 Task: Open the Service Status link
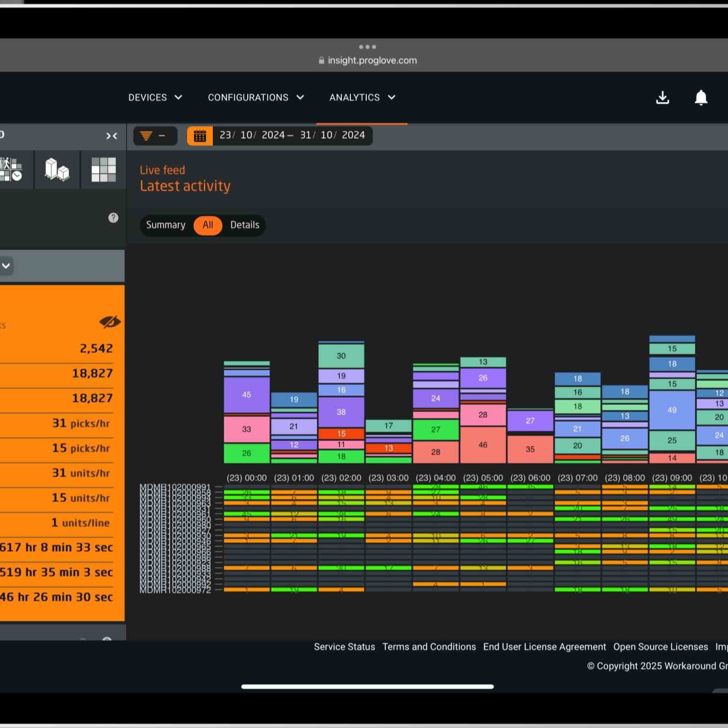click(x=344, y=647)
